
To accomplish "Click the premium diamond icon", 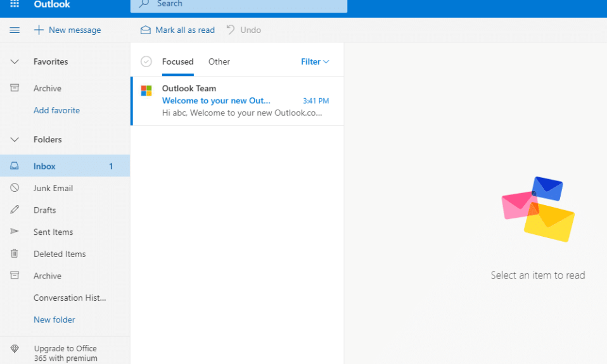I will pos(15,349).
